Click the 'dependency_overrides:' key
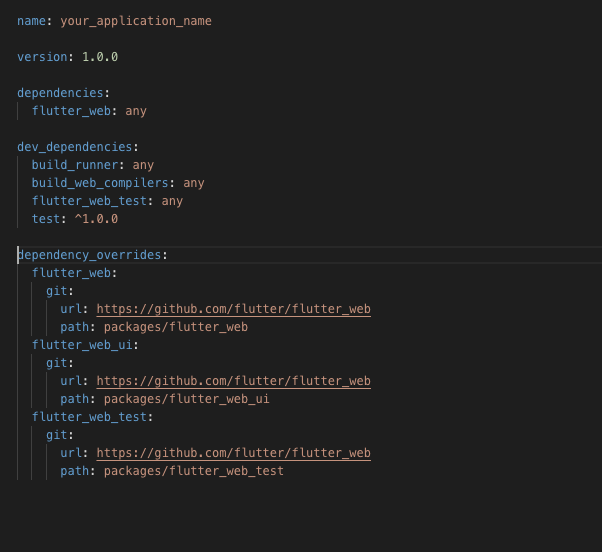 (x=92, y=255)
